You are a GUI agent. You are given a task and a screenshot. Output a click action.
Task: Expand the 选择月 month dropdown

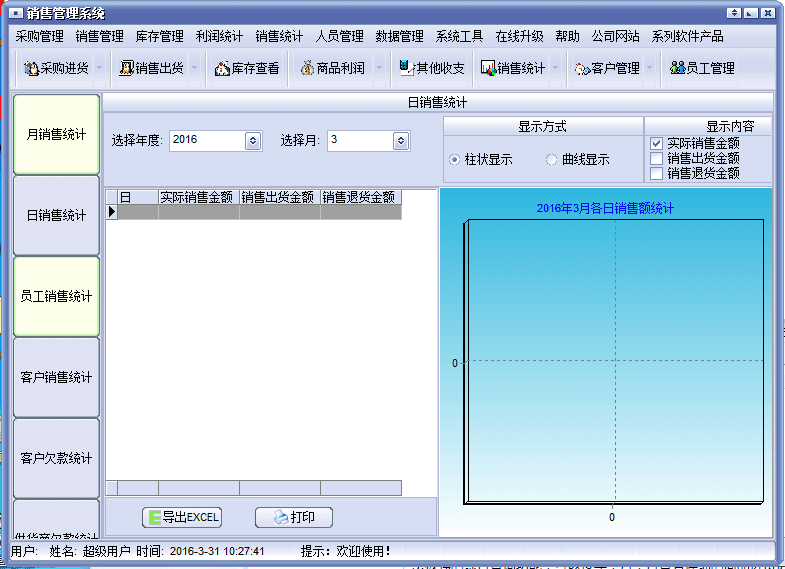401,141
